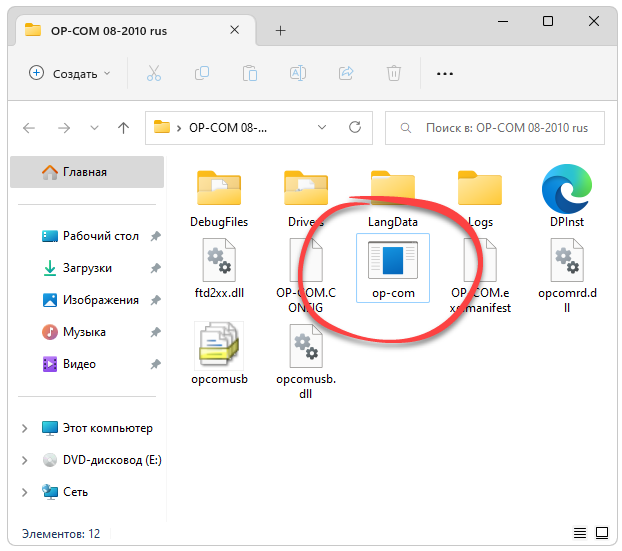Open the LangData folder
The height and width of the screenshot is (551, 622).
(393, 200)
